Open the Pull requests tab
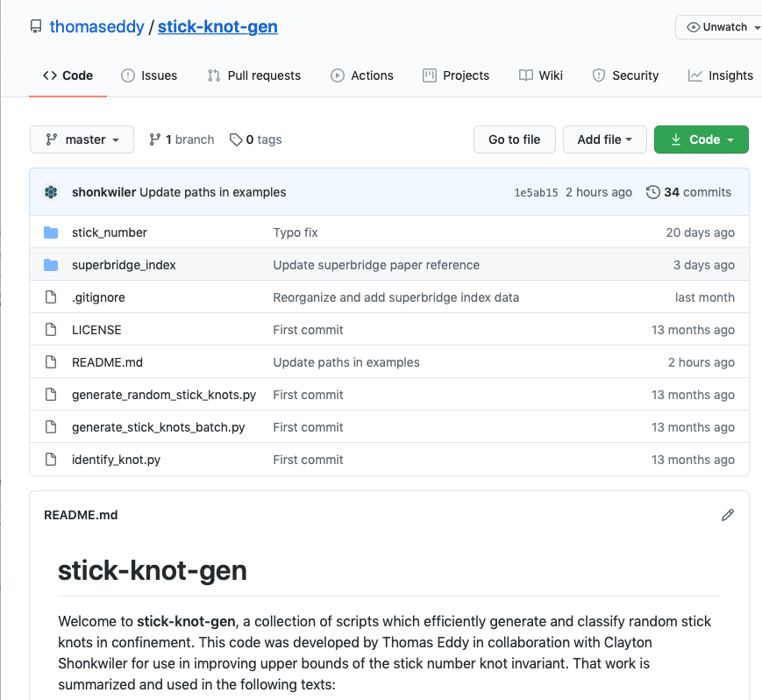 [254, 75]
